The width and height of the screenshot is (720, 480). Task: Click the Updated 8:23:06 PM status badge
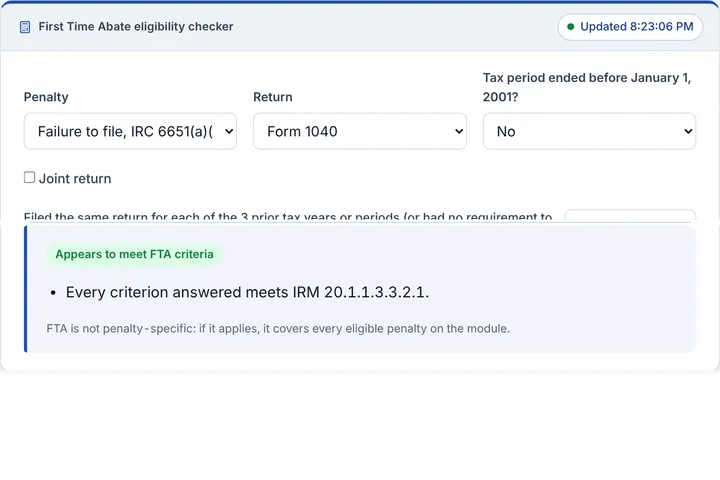[630, 27]
